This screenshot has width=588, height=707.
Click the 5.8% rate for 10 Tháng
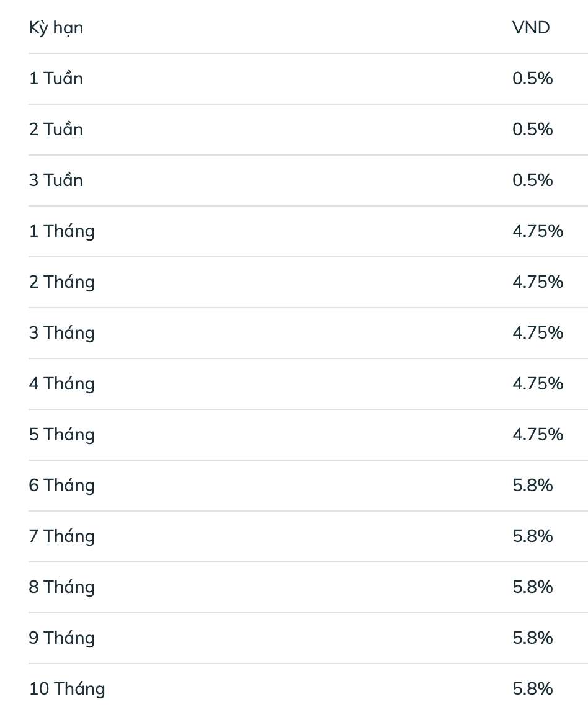point(532,689)
